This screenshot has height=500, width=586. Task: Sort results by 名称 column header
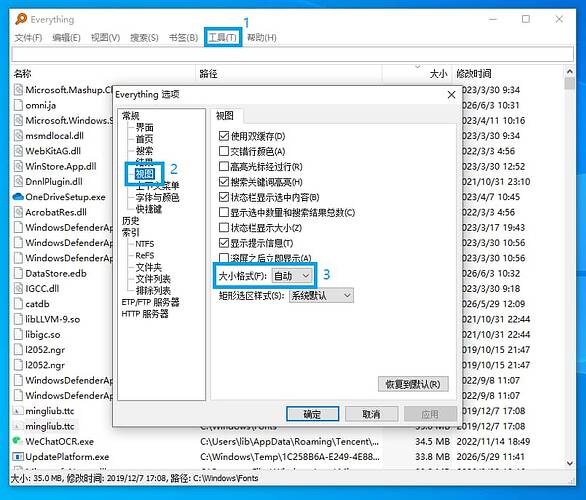tap(104, 74)
